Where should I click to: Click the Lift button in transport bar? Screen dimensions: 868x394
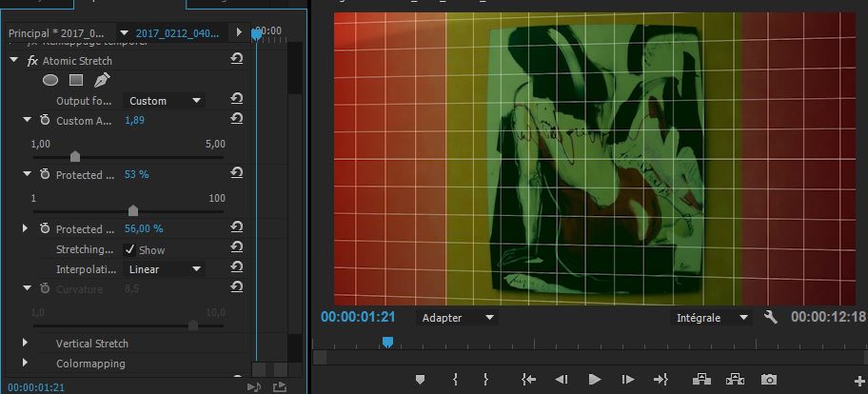click(x=701, y=379)
